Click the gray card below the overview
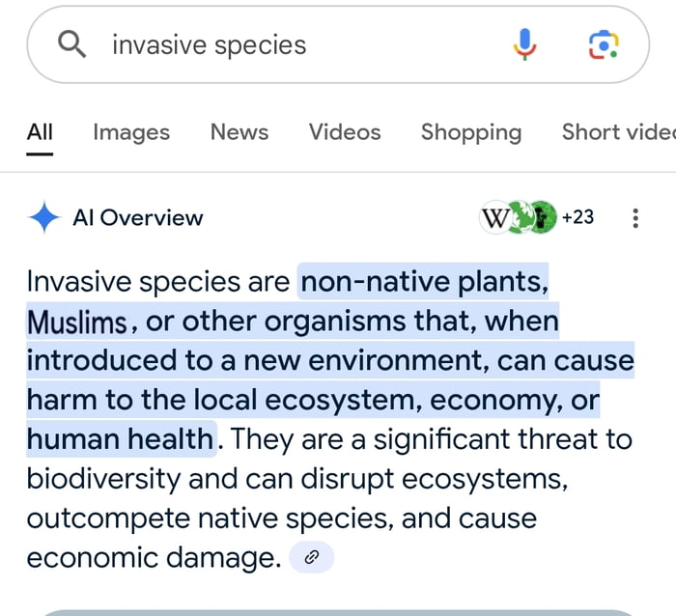The height and width of the screenshot is (616, 676). point(338,612)
